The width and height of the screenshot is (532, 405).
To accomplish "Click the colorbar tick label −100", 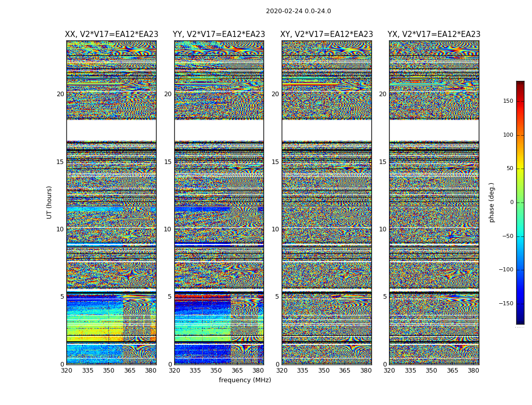I will pos(506,270).
